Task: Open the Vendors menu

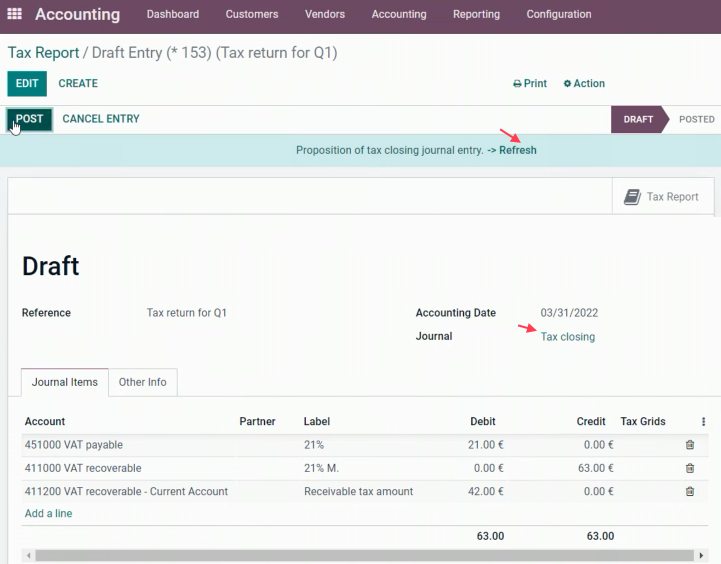Action: (325, 14)
